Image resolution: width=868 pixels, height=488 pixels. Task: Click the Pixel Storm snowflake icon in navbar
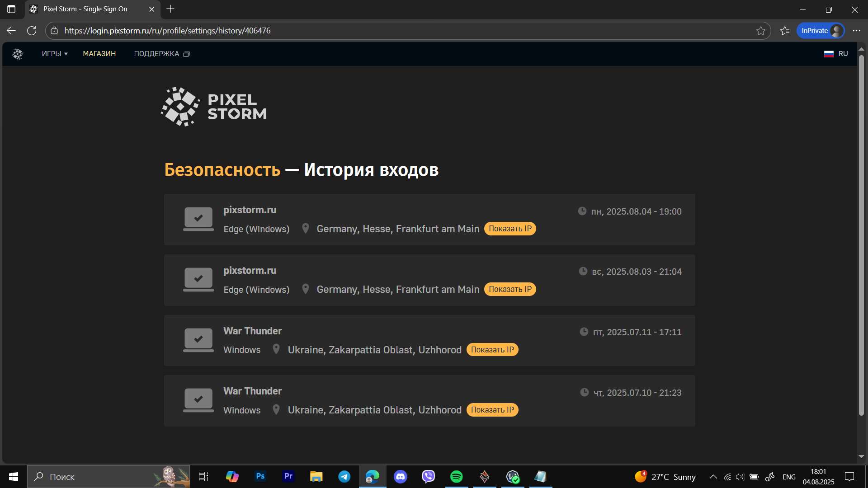[x=18, y=54]
